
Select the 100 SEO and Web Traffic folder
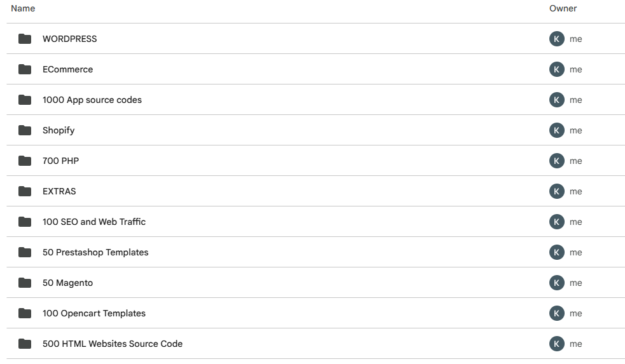[x=94, y=222]
